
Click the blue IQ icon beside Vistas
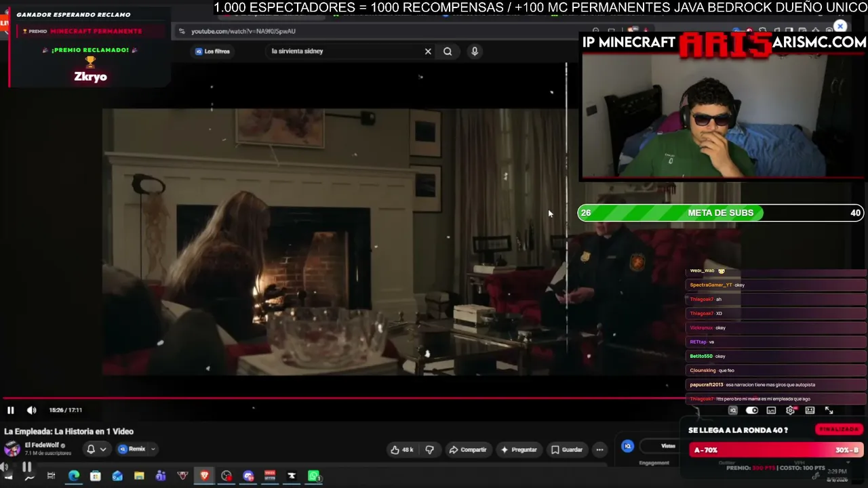tap(628, 446)
